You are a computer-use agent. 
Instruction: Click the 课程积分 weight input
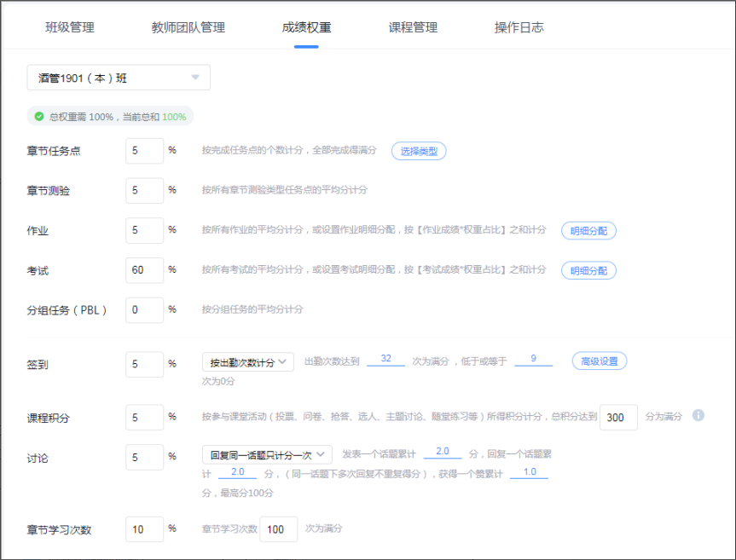point(145,417)
